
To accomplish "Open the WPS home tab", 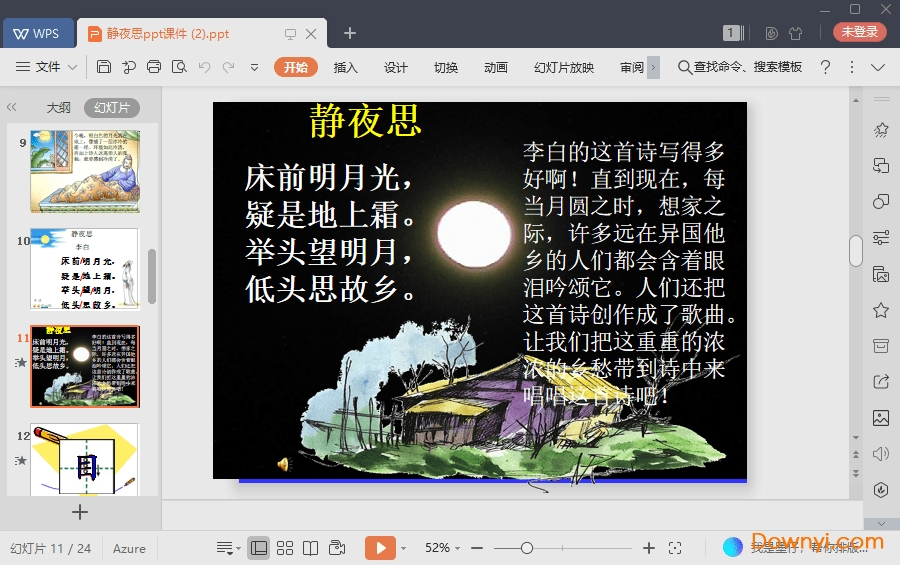I will tap(38, 33).
